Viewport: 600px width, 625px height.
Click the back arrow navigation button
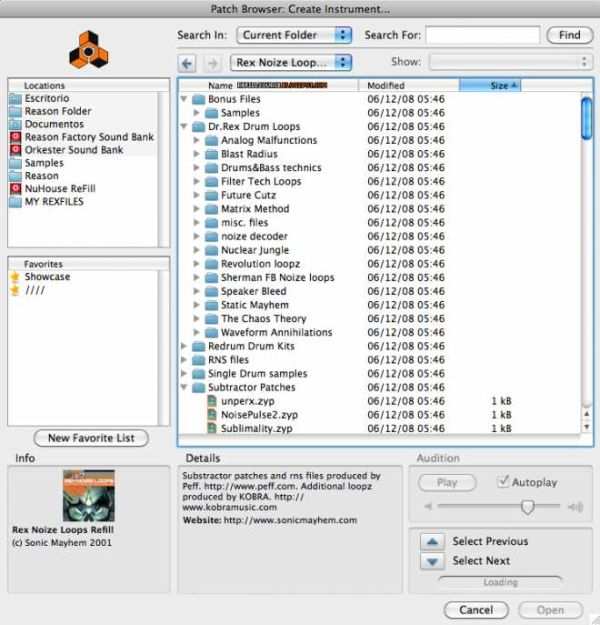(x=187, y=63)
